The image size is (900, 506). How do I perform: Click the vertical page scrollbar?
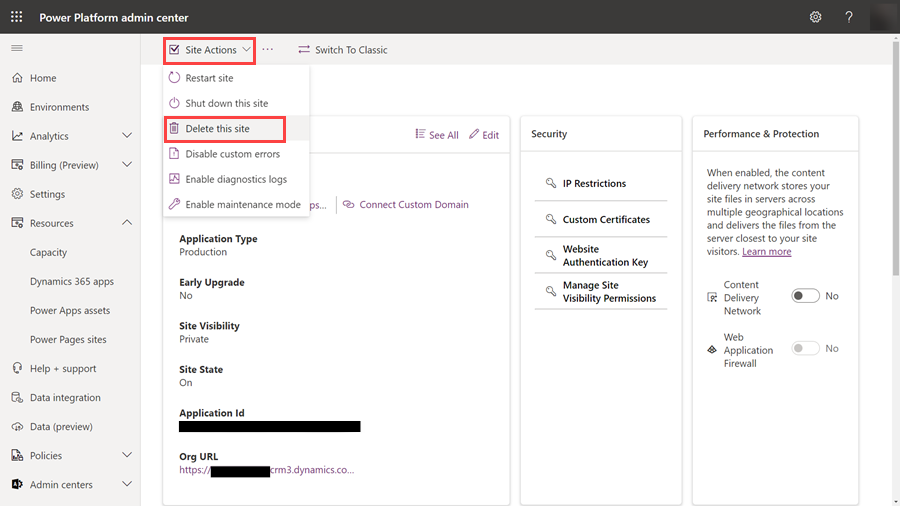pos(895,161)
